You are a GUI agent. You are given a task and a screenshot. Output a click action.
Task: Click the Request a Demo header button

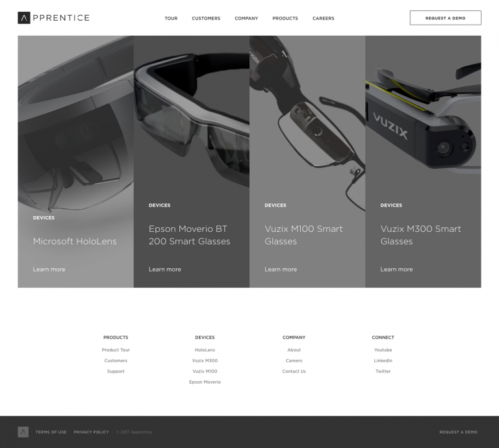coord(446,18)
